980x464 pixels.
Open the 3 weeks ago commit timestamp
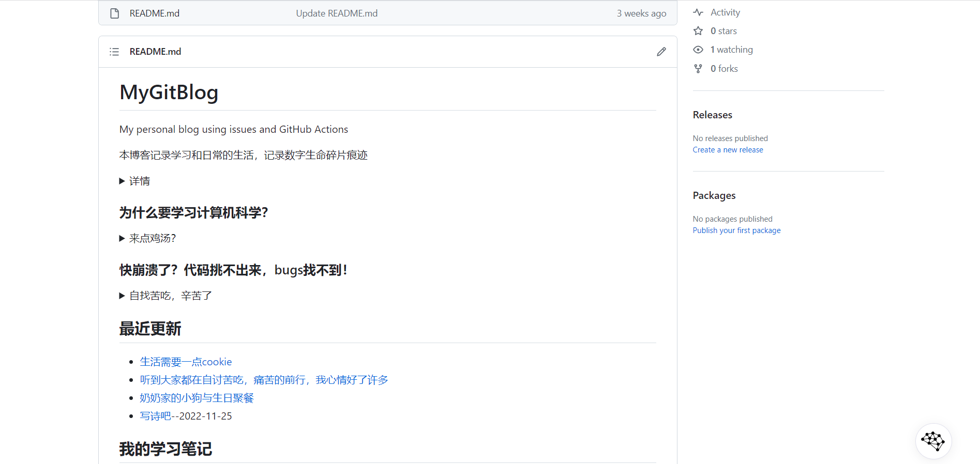tap(641, 13)
